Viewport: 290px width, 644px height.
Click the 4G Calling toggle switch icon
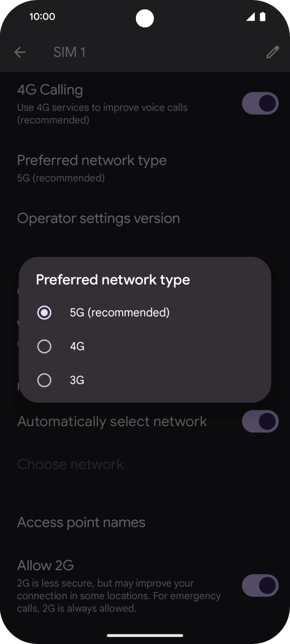point(260,103)
